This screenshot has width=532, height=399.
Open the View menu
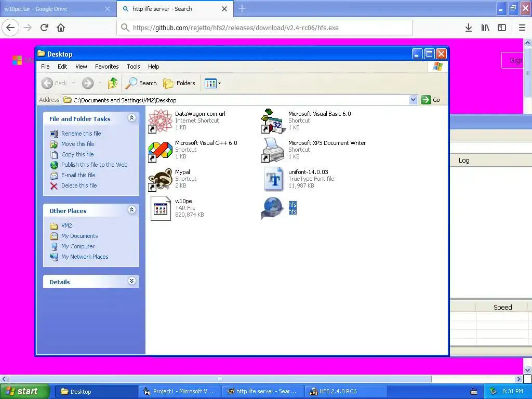(81, 66)
